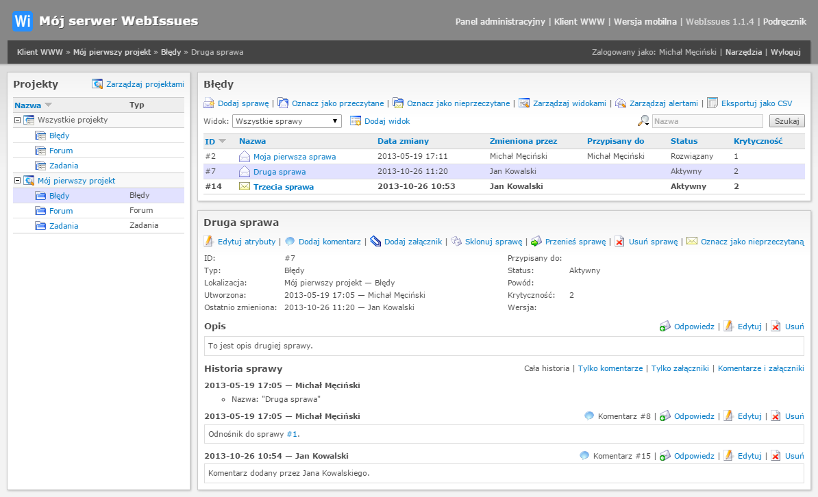Click the Sklonuj sprawę icon
The height and width of the screenshot is (497, 818).
point(456,241)
